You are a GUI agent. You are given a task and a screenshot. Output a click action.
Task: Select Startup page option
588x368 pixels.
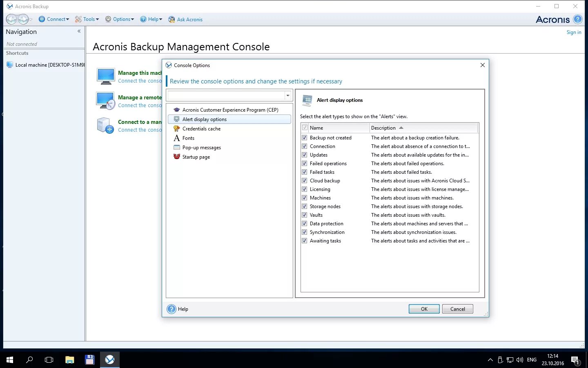(229, 157)
